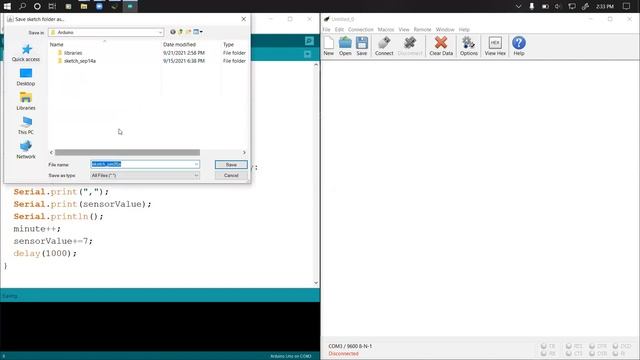The width and height of the screenshot is (640, 360).
Task: Click the taskbar clock
Action: coord(604,6)
